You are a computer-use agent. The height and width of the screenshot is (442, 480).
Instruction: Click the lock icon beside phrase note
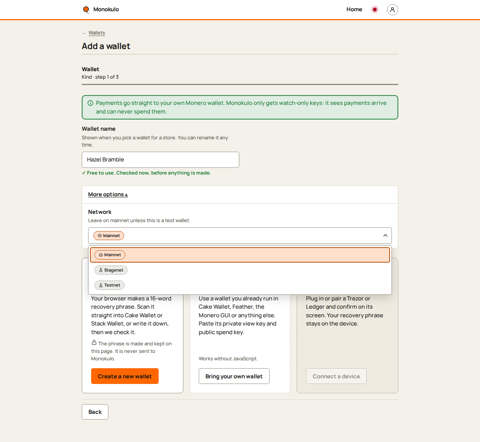click(94, 343)
